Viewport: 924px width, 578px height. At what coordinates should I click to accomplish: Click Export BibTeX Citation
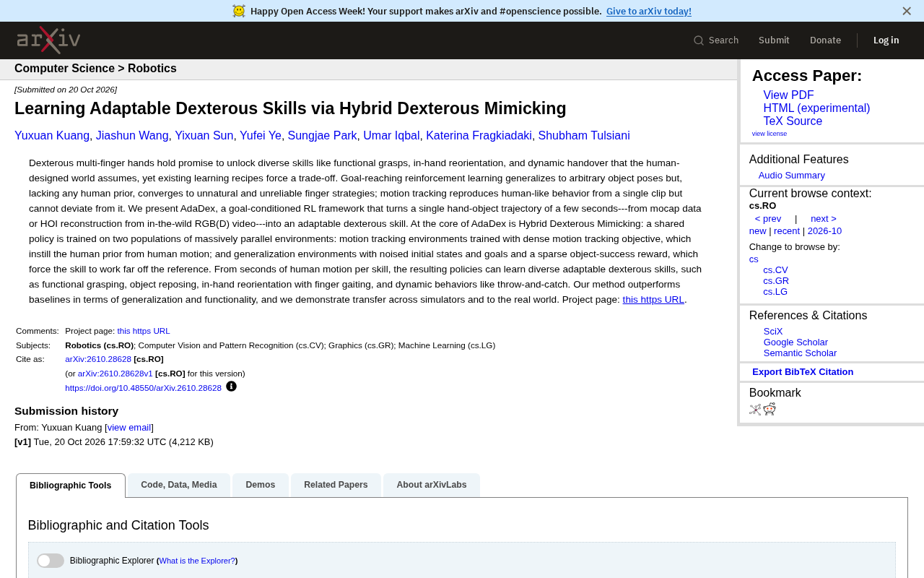[803, 372]
